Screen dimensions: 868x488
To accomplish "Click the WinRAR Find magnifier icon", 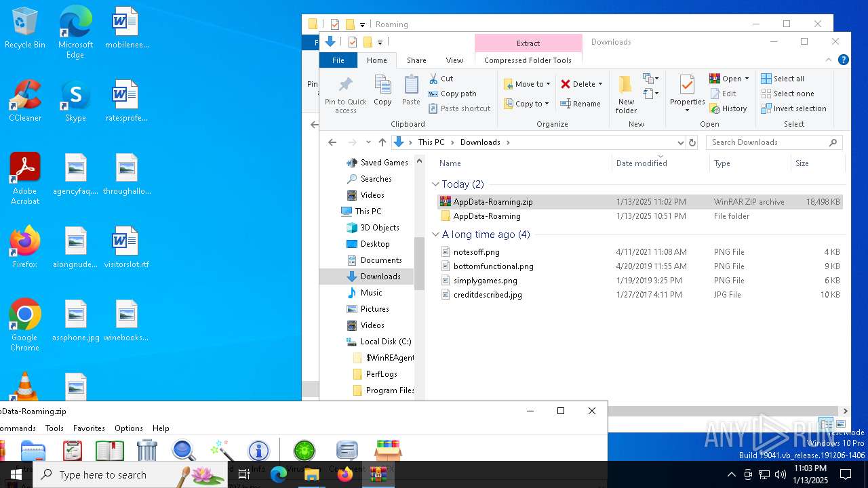I will coord(184,450).
